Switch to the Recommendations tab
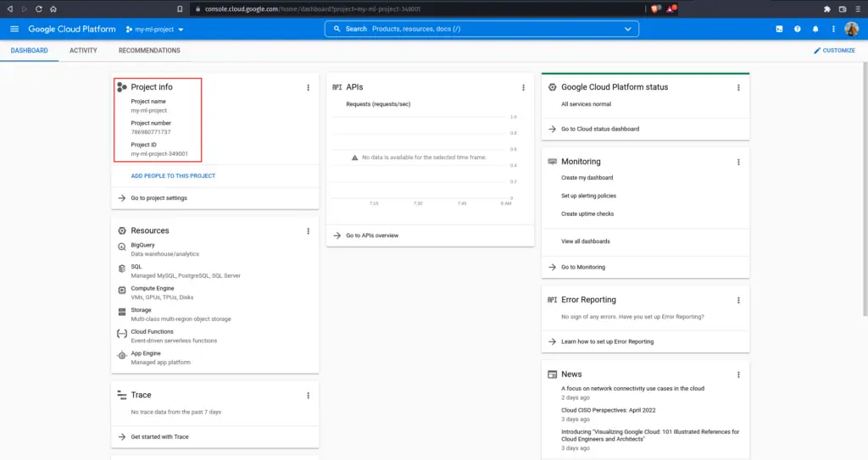The height and width of the screenshot is (460, 868). (149, 51)
